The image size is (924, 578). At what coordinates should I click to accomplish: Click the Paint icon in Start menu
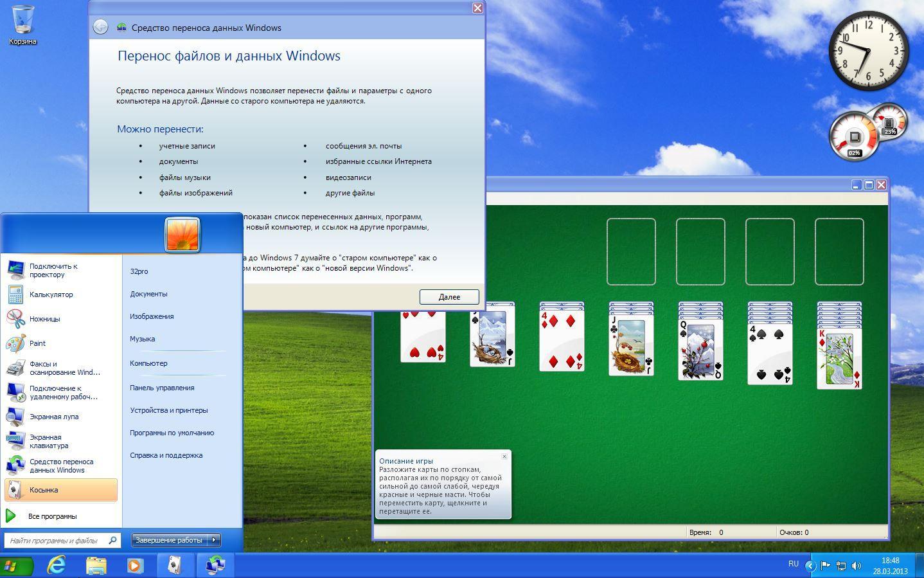click(15, 343)
